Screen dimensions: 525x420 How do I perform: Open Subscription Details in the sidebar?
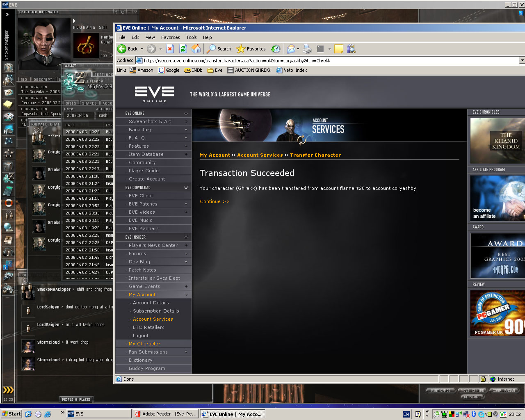click(x=156, y=311)
